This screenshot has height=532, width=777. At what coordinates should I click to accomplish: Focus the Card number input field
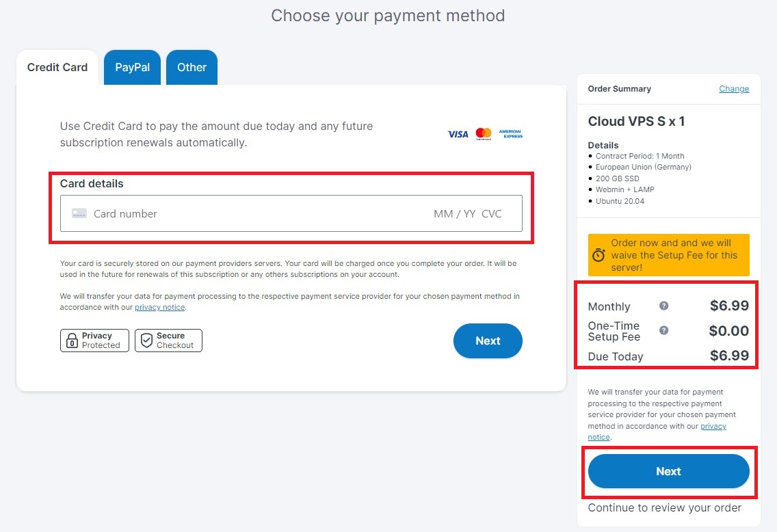(248, 213)
